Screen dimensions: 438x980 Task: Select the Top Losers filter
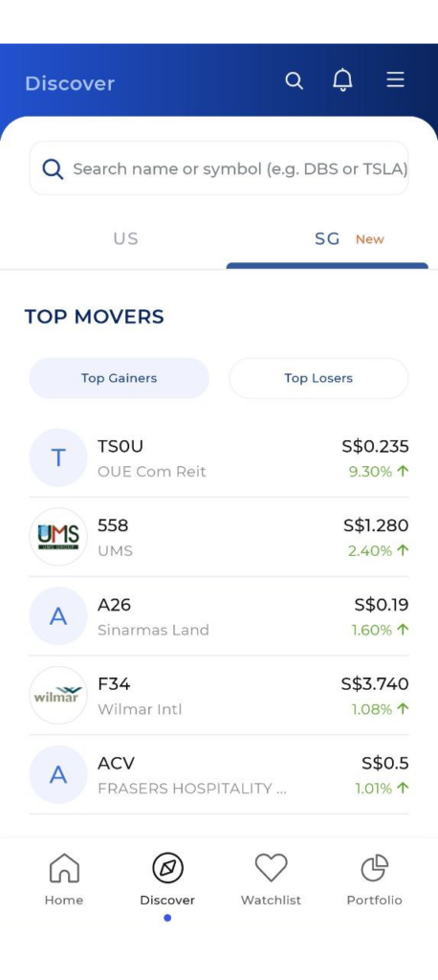point(318,378)
